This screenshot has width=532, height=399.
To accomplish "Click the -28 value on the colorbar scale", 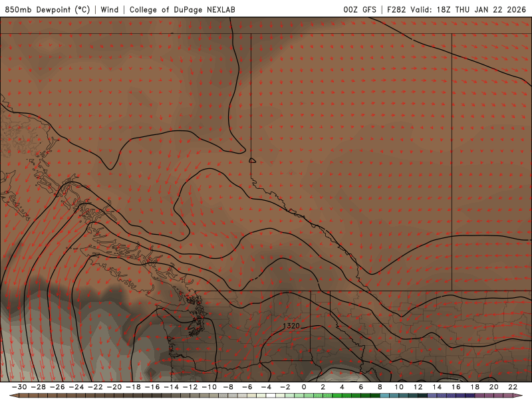I will pos(39,387).
